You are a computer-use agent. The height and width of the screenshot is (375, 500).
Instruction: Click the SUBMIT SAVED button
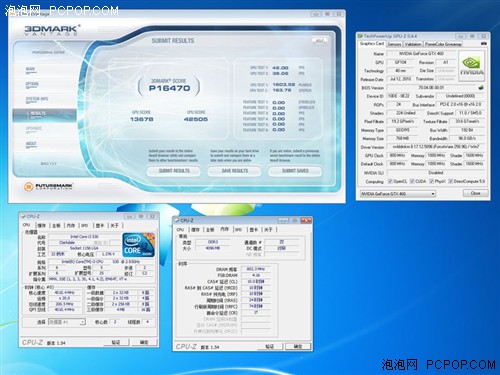point(295,171)
